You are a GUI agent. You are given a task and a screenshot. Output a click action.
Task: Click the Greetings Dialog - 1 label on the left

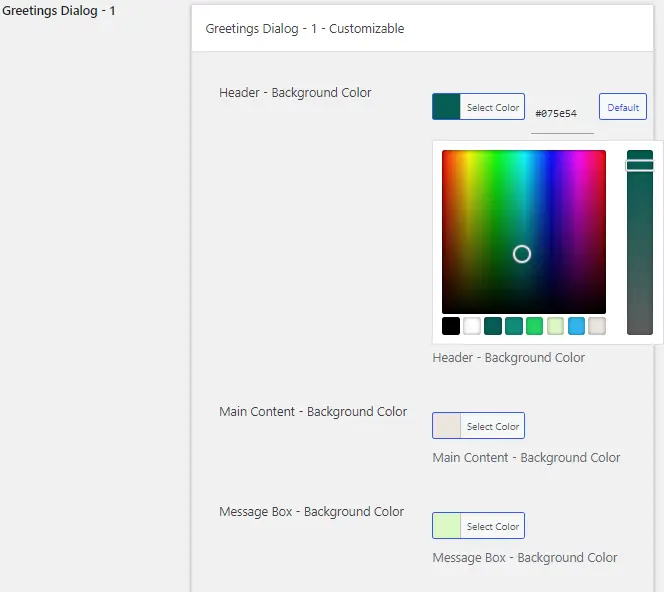(x=58, y=11)
